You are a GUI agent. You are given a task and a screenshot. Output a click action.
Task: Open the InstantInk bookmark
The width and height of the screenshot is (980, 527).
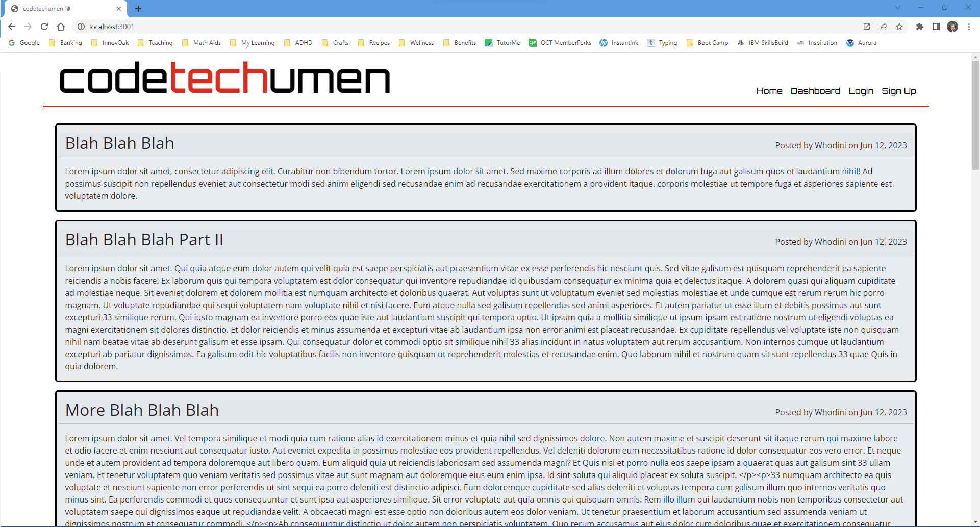coord(619,43)
